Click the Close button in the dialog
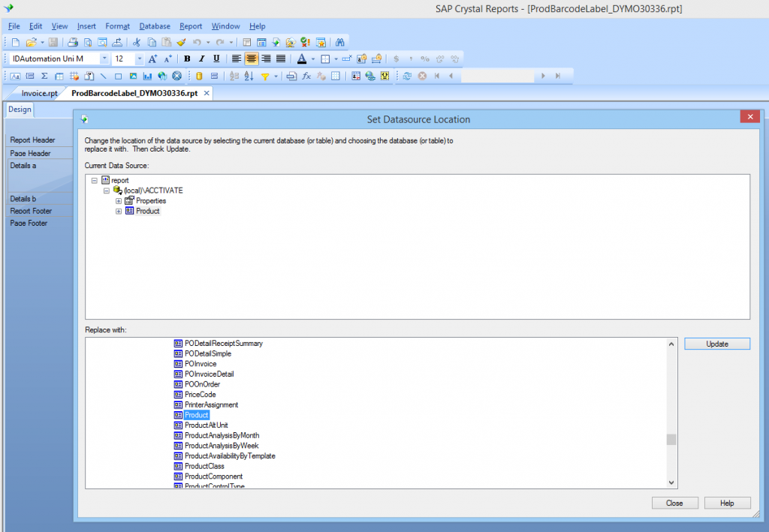 coord(674,503)
